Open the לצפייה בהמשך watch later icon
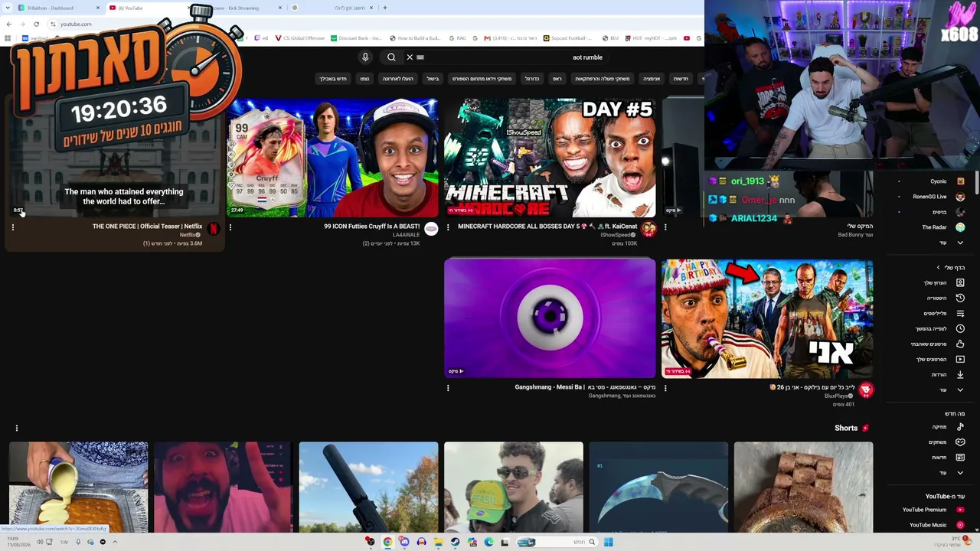Viewport: 980px width, 551px height. click(x=960, y=329)
